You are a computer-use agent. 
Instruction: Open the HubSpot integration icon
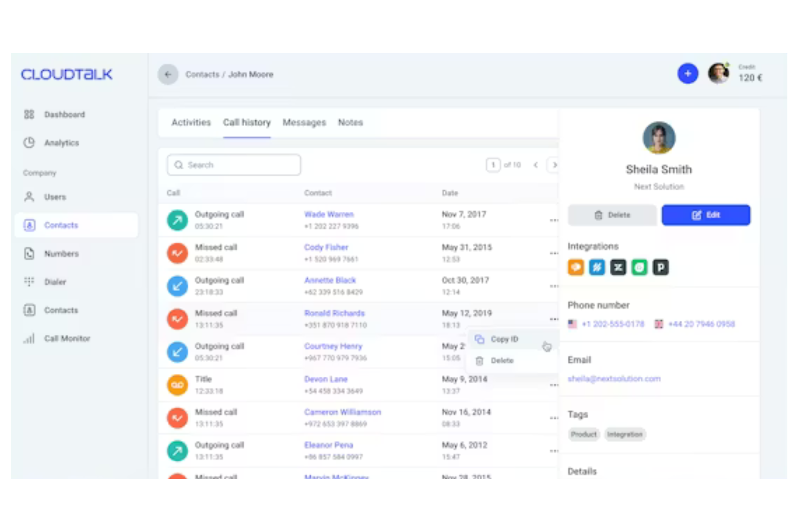click(575, 267)
